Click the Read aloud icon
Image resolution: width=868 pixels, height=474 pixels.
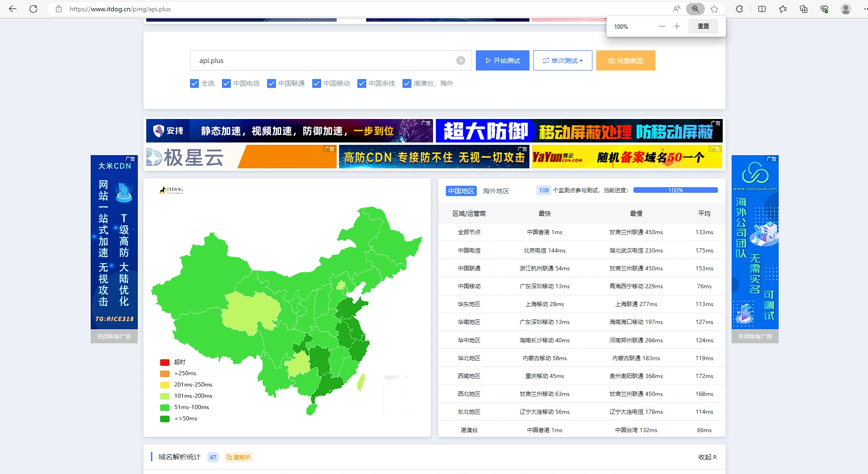coord(676,9)
